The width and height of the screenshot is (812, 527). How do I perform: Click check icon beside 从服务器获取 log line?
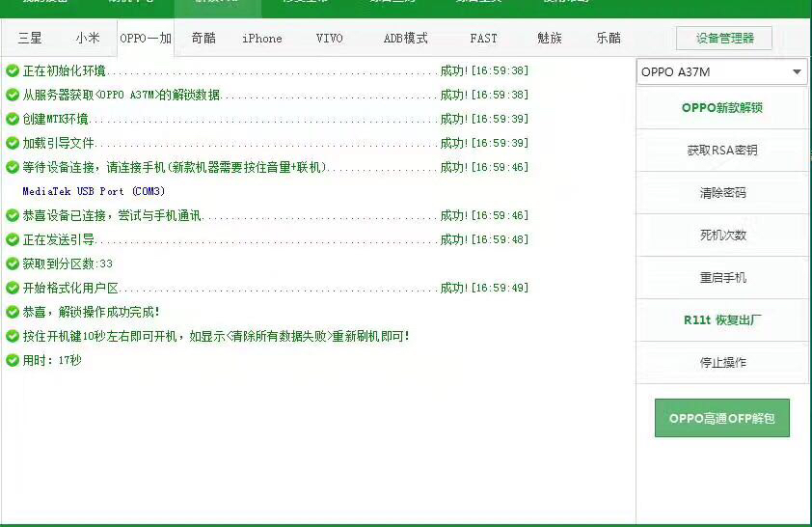click(13, 95)
